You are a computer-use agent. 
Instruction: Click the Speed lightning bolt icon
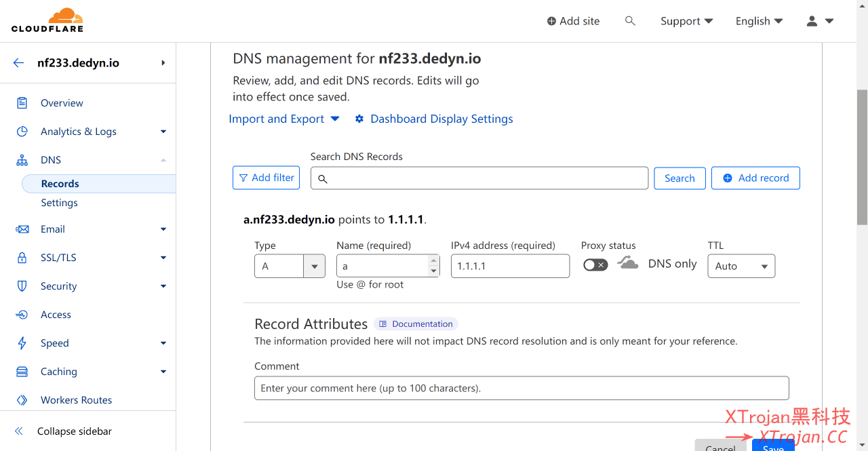(22, 343)
